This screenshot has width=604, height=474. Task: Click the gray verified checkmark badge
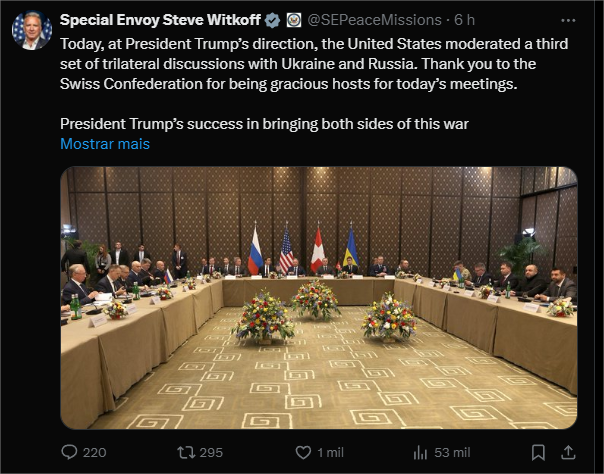pyautogui.click(x=272, y=20)
